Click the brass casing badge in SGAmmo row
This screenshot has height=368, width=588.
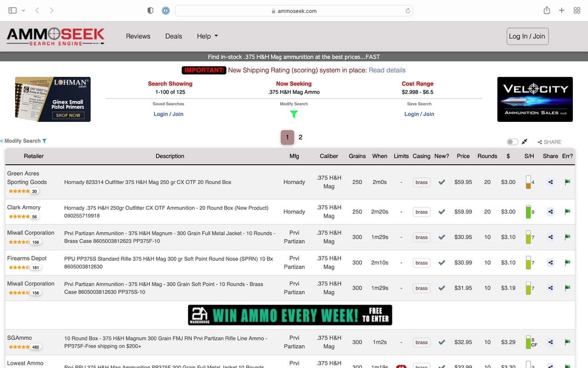click(421, 342)
